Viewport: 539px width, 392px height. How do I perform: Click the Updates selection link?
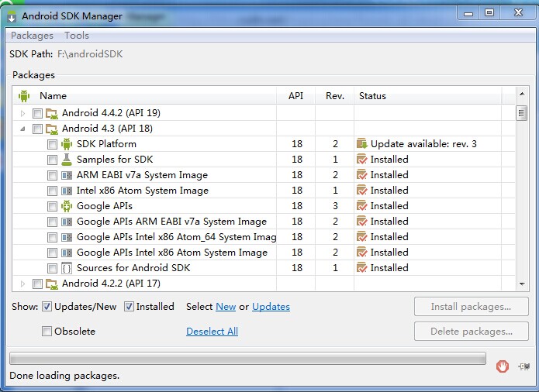pyautogui.click(x=271, y=307)
